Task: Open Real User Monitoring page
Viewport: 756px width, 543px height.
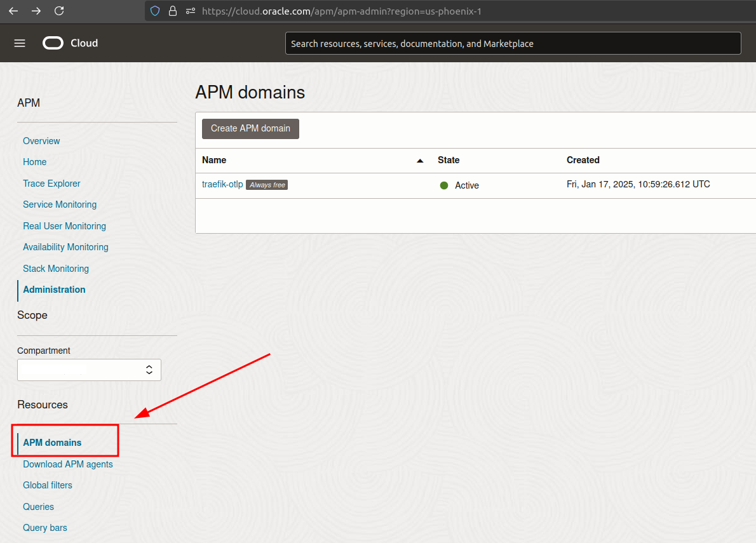Action: [x=64, y=226]
